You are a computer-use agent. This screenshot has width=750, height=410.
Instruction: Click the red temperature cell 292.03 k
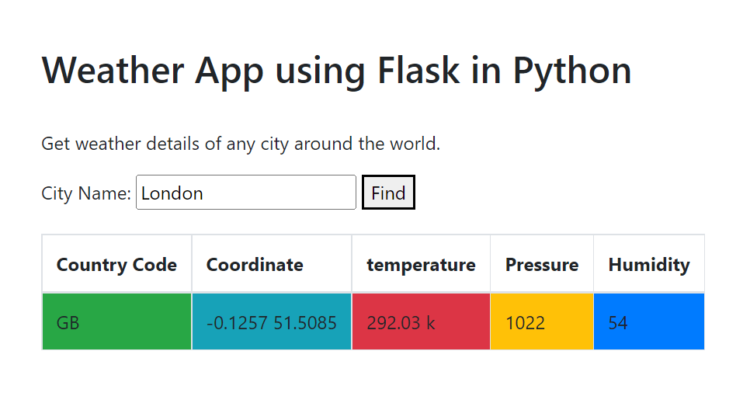(421, 321)
